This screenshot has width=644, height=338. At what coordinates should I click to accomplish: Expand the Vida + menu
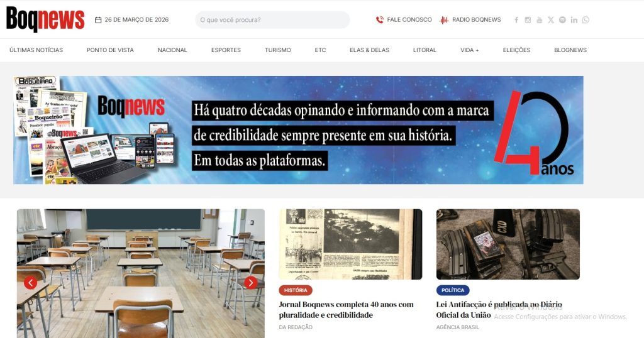pos(469,50)
